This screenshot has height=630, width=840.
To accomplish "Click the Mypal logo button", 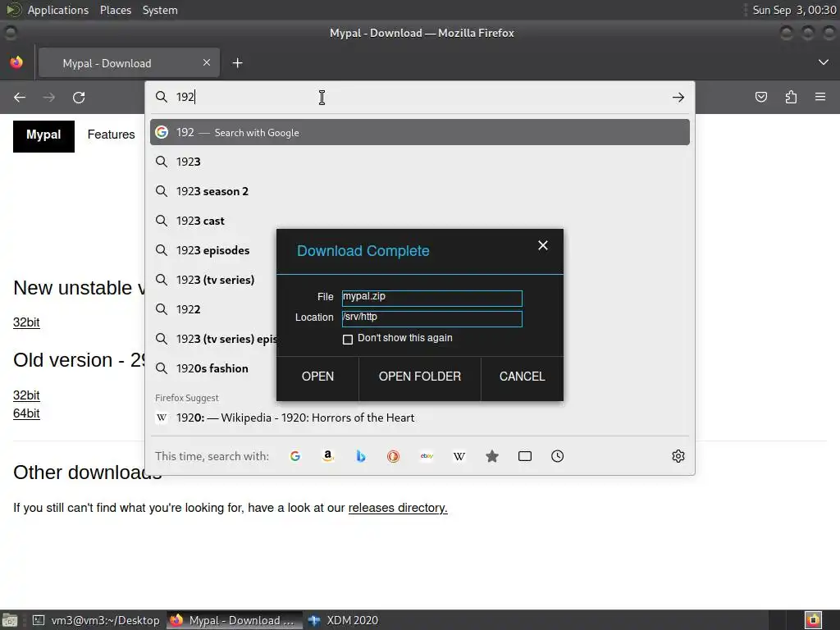I will pyautogui.click(x=44, y=136).
